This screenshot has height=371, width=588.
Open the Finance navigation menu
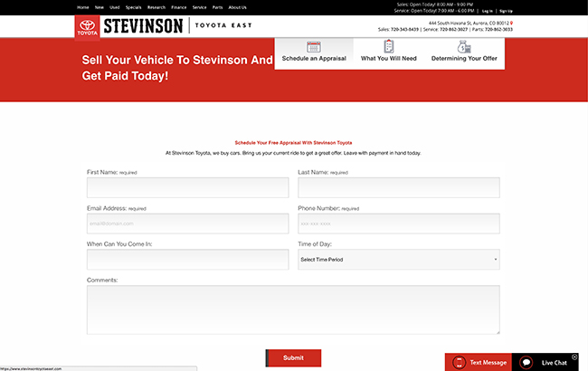(x=178, y=7)
